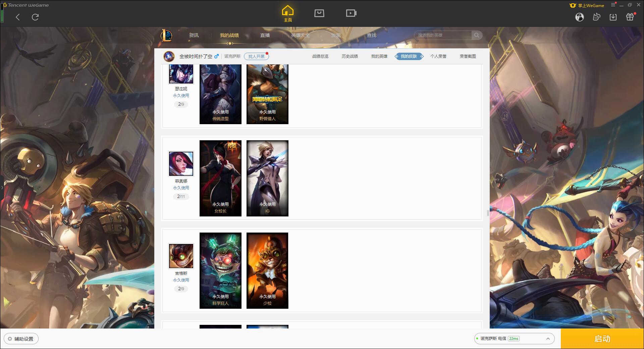This screenshot has width=644, height=349.
Task: Expand the 诺克萨斯 电信 server selector
Action: [x=514, y=339]
